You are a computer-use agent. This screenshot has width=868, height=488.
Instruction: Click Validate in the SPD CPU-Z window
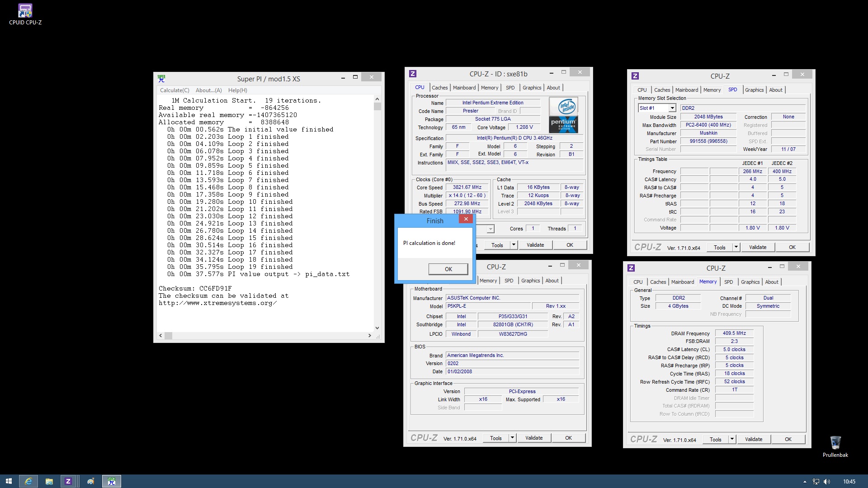pyautogui.click(x=758, y=247)
